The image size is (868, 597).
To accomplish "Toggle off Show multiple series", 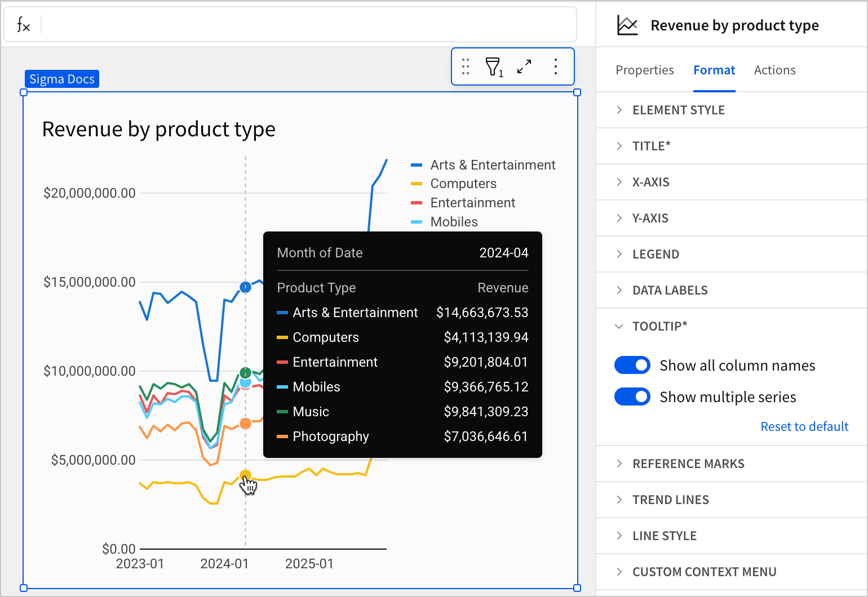I will click(x=632, y=396).
